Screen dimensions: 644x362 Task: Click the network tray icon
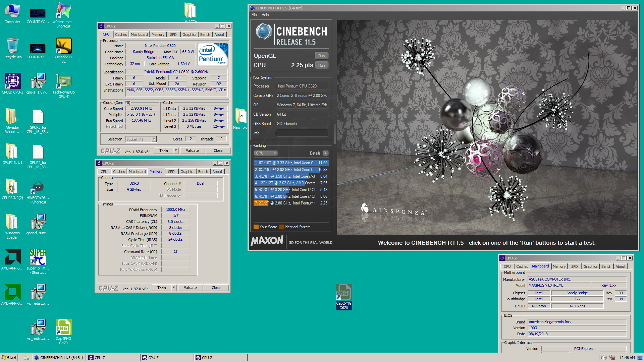[612, 358]
